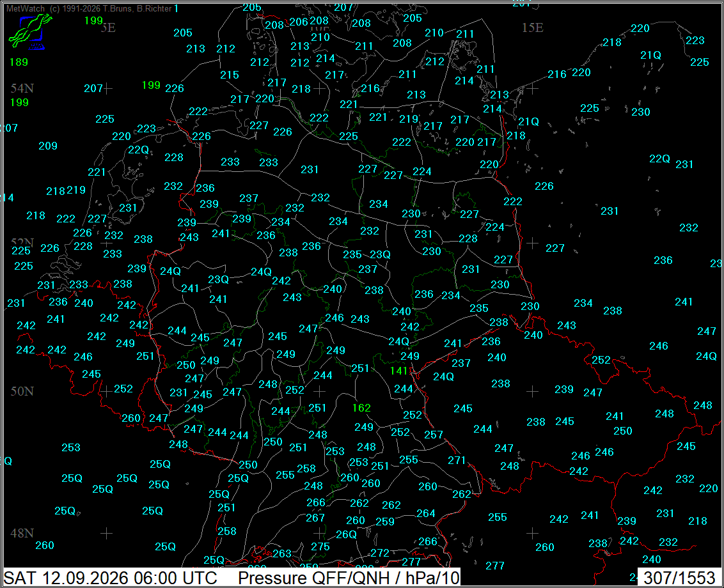Image resolution: width=724 pixels, height=588 pixels.
Task: Click the Pressure QFF/QNH parameter label
Action: point(349,578)
